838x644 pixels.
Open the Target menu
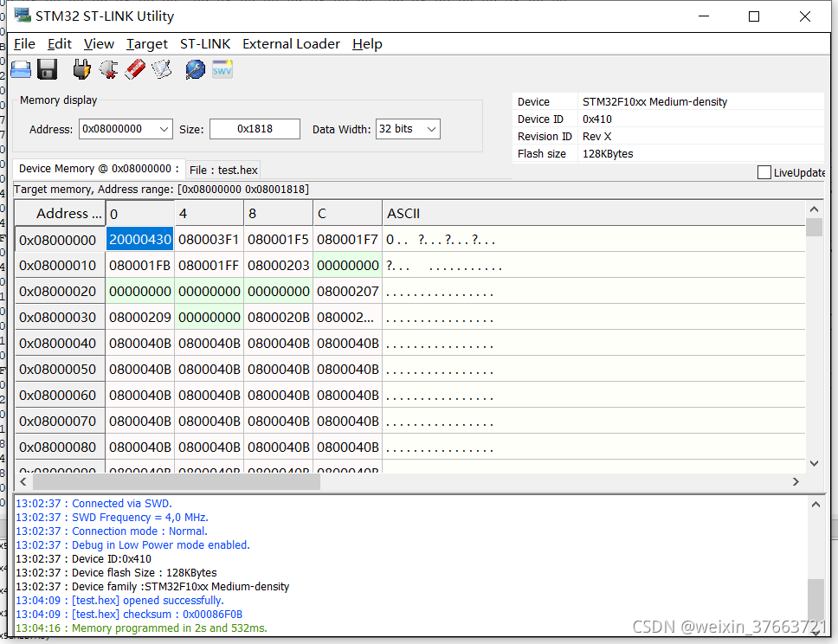click(x=147, y=44)
